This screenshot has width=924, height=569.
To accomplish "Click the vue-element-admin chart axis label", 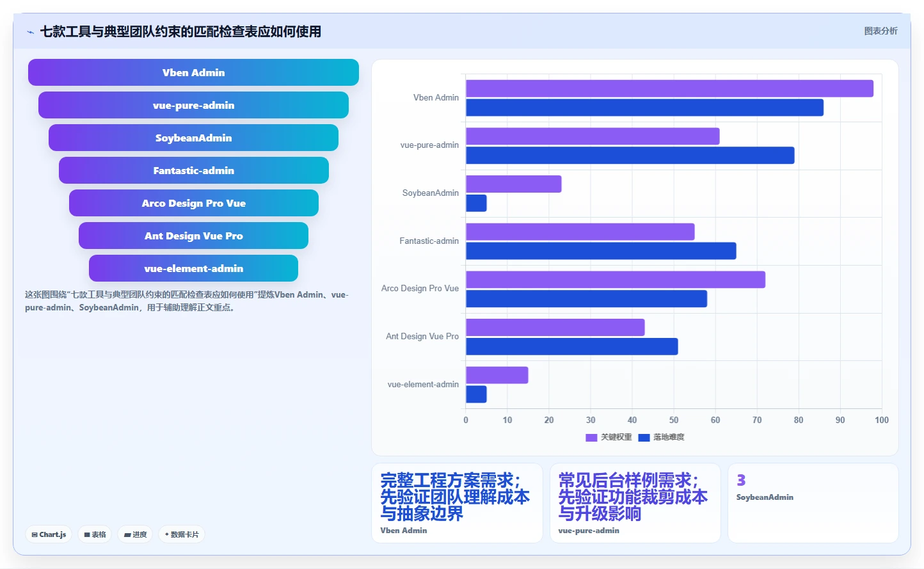I will 423,384.
